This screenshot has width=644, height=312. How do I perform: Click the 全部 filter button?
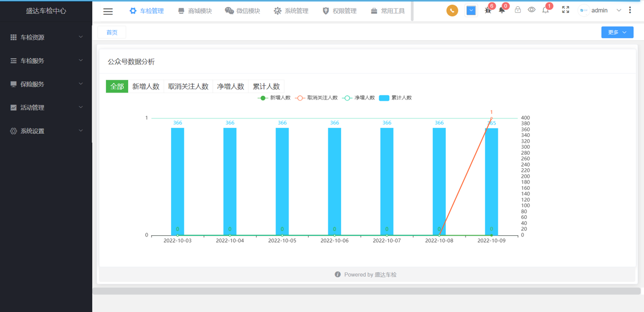[x=117, y=86]
